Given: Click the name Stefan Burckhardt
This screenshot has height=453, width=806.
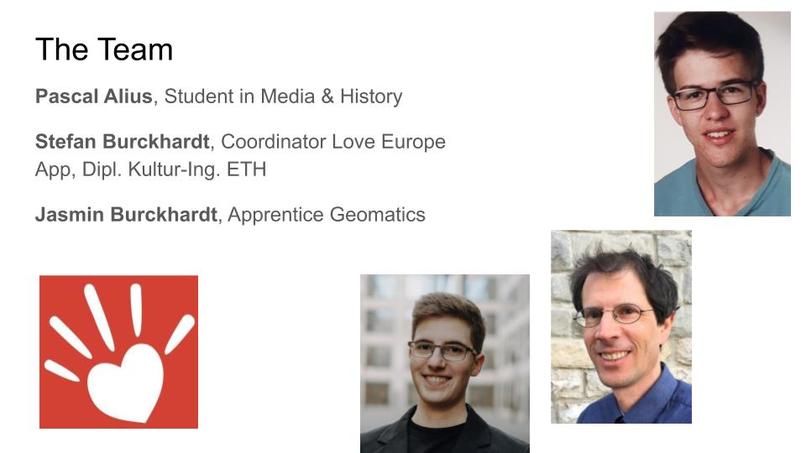Looking at the screenshot, I should 122,141.
